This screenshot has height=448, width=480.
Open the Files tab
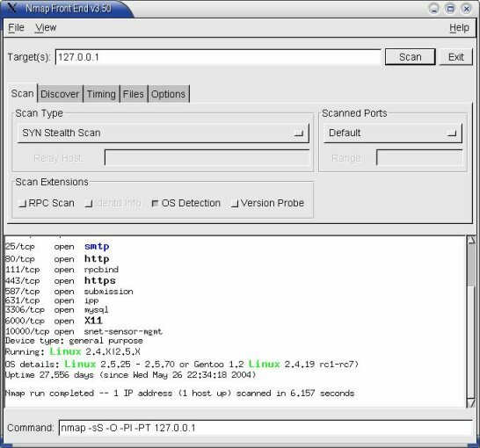click(x=134, y=94)
